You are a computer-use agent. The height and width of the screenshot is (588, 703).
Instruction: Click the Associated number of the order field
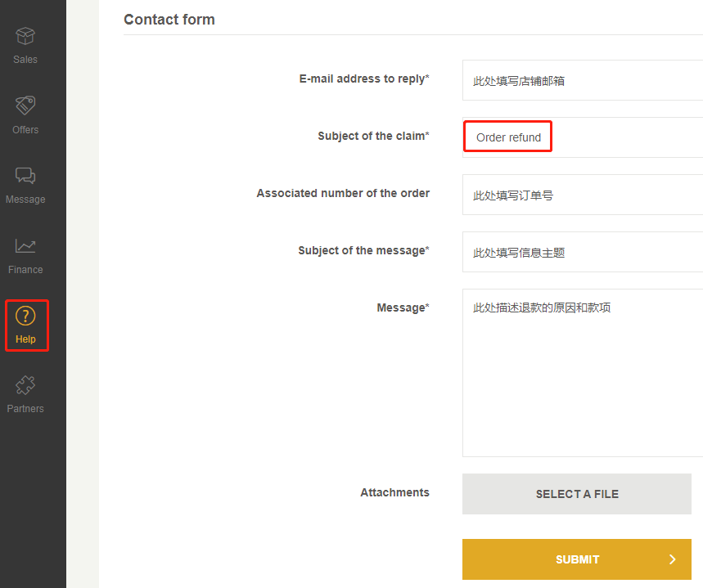(x=581, y=195)
